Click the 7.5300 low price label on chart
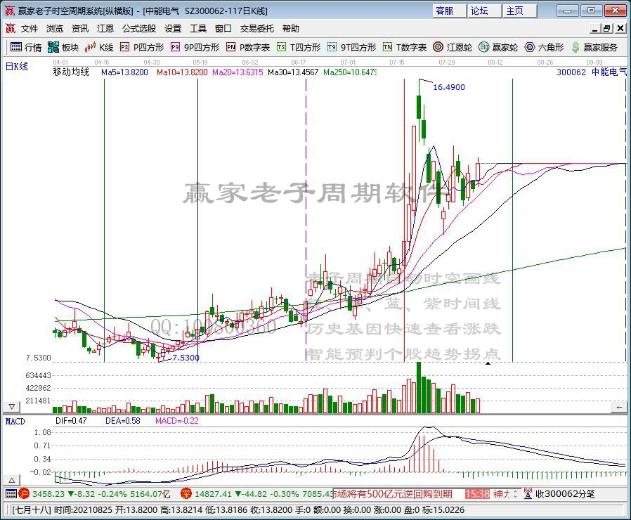The height and width of the screenshot is (520, 631). pos(185,358)
